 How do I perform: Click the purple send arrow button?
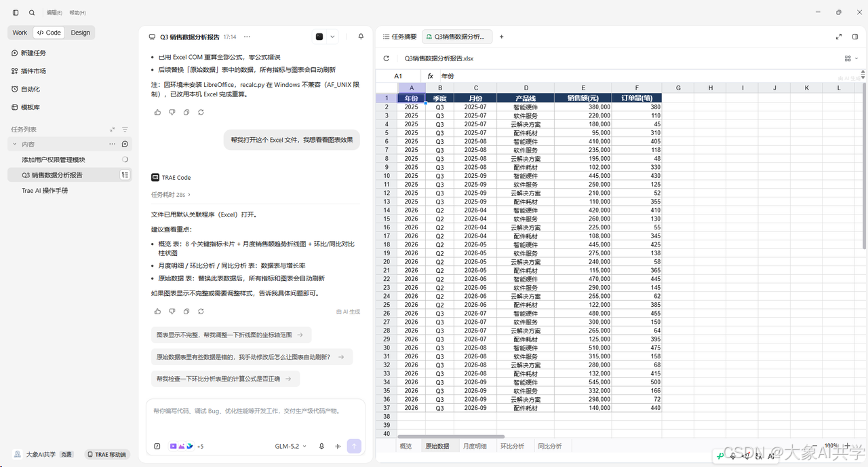354,446
